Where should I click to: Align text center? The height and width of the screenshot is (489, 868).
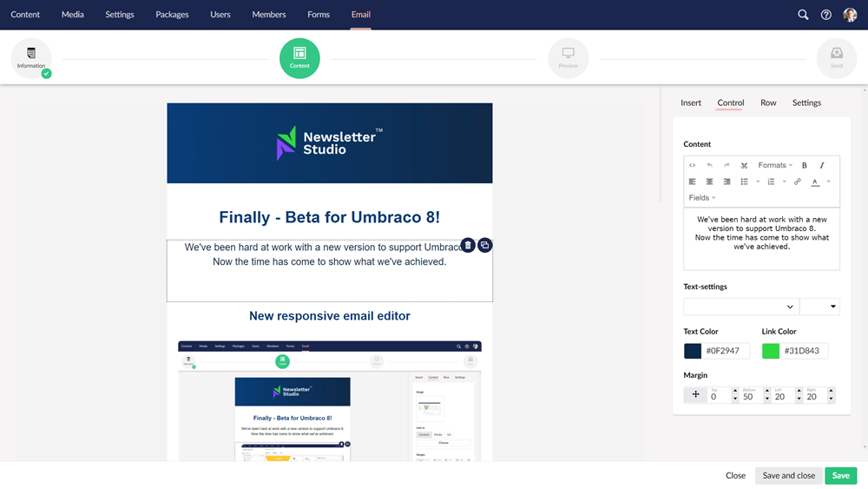click(x=709, y=182)
